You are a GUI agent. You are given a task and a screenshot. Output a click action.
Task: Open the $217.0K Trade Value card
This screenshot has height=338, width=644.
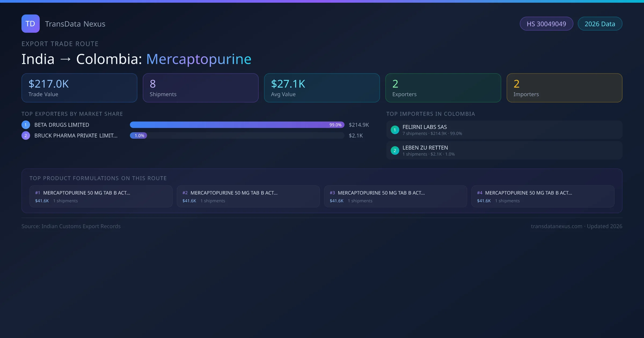[79, 88]
